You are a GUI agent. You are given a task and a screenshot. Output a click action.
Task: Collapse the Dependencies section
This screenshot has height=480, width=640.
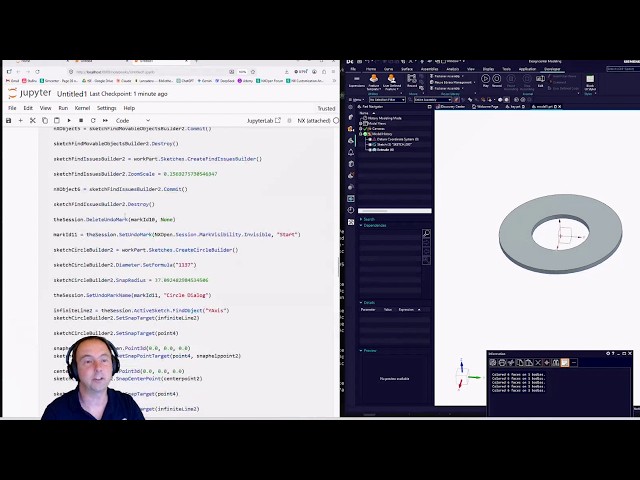click(x=361, y=225)
